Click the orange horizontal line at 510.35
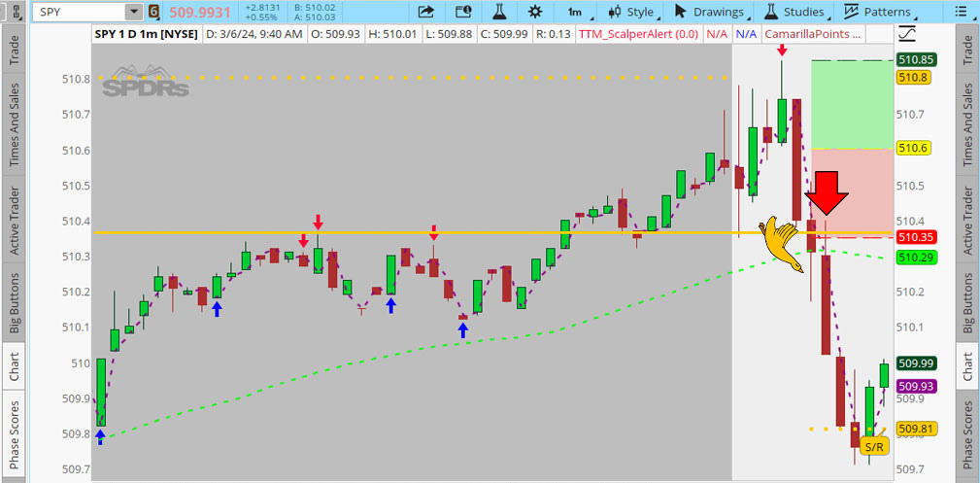Image resolution: width=980 pixels, height=483 pixels. [x=492, y=232]
